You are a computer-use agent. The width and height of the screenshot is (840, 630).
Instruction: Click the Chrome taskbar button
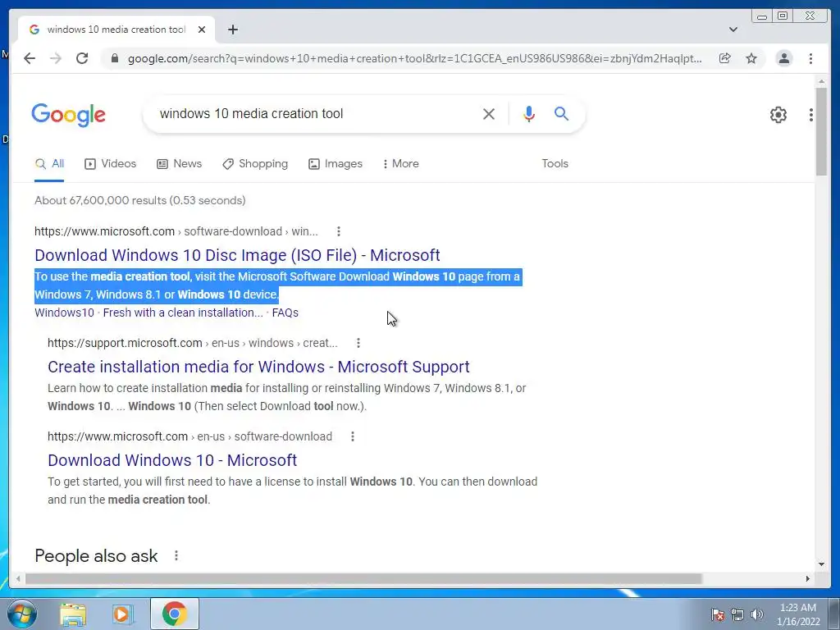pos(175,614)
